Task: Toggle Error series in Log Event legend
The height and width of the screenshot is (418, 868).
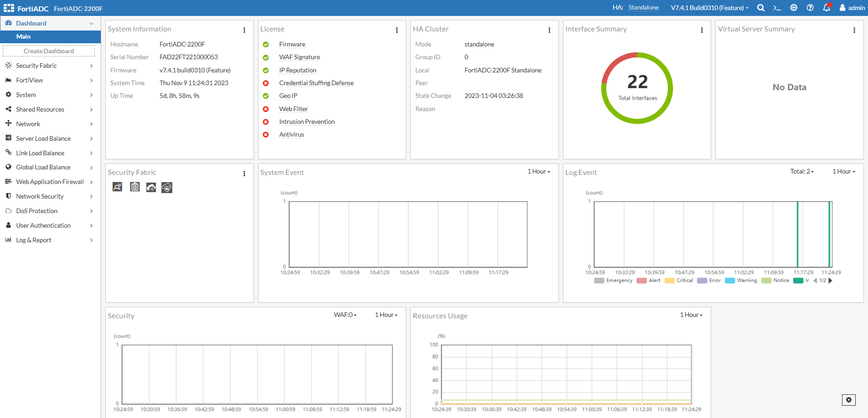Action: [709, 280]
